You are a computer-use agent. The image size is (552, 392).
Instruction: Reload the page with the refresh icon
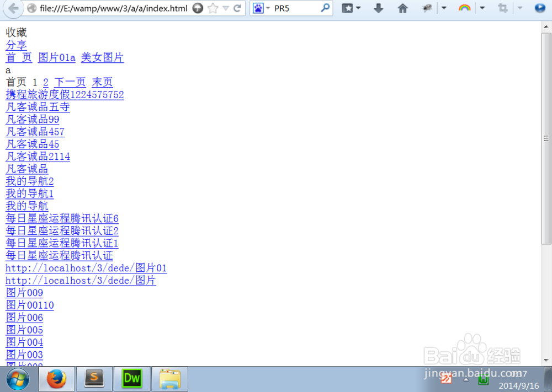[237, 8]
